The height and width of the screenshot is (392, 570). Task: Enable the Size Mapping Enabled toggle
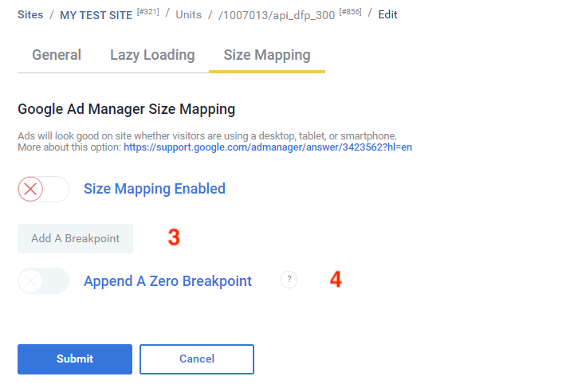43,189
